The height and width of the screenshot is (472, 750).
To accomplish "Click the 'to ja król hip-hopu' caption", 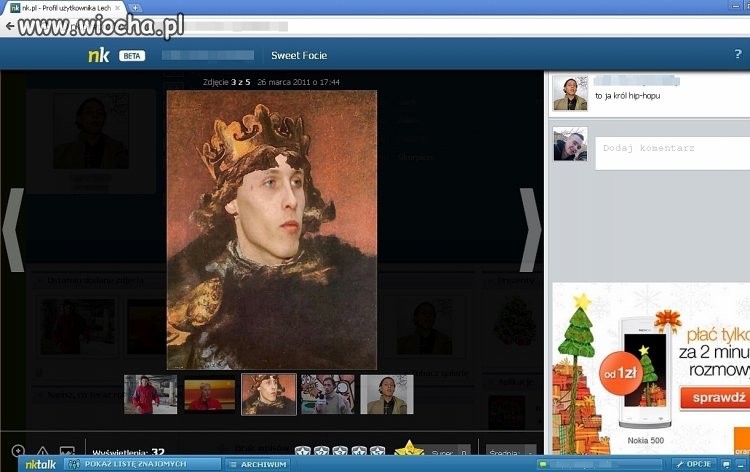I will coord(628,96).
